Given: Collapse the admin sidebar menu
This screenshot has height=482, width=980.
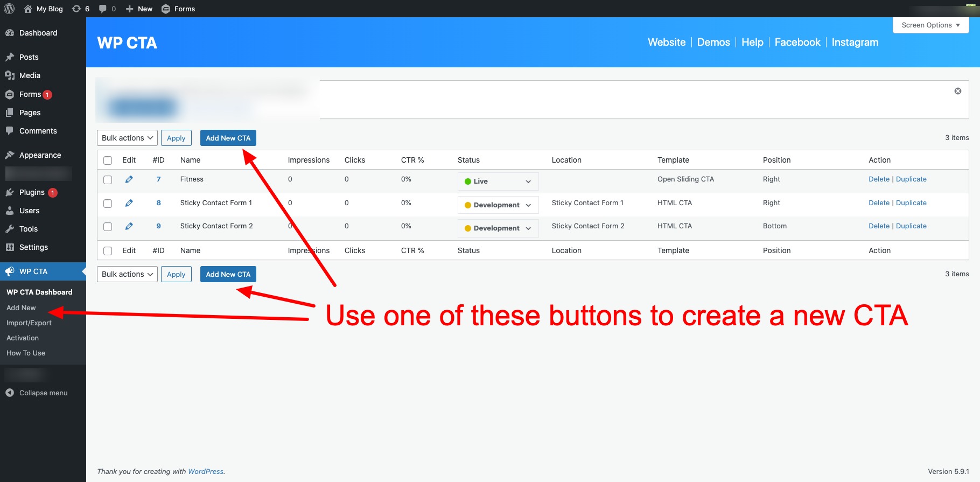Looking at the screenshot, I should click(x=37, y=393).
